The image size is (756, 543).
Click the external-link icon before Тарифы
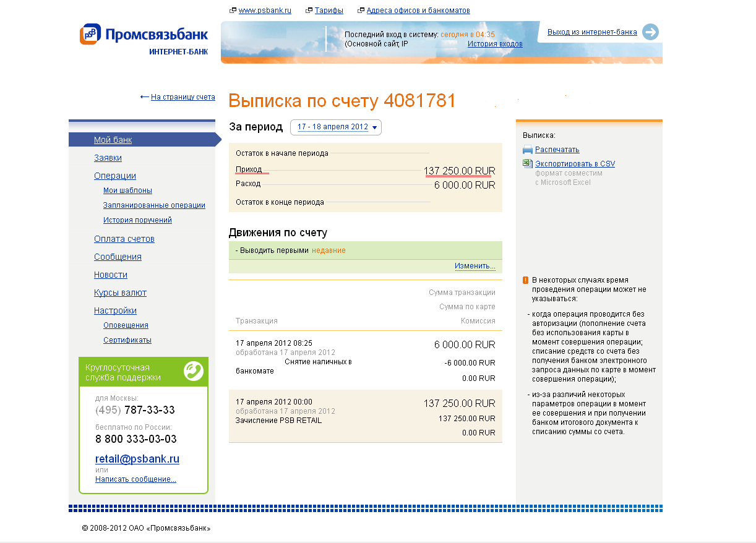pos(309,11)
